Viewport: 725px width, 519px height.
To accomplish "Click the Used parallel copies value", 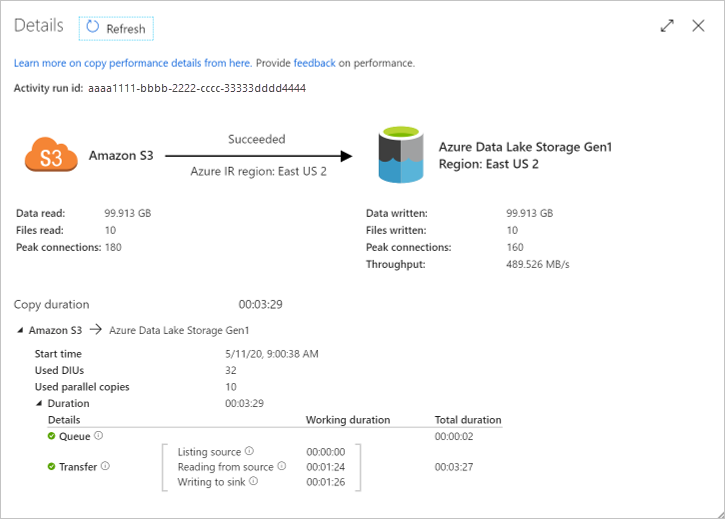I will tap(231, 387).
